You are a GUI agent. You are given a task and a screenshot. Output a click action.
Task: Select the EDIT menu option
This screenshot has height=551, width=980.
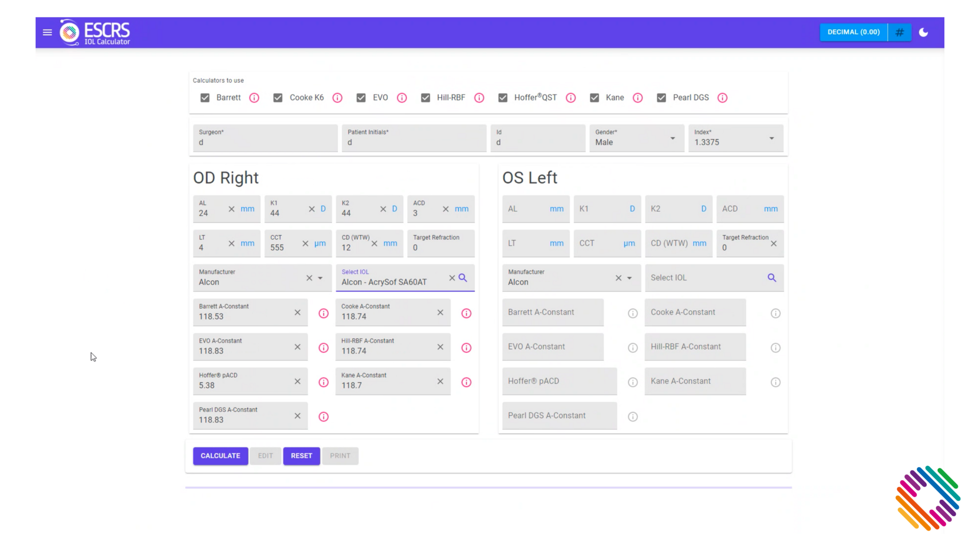pos(266,456)
